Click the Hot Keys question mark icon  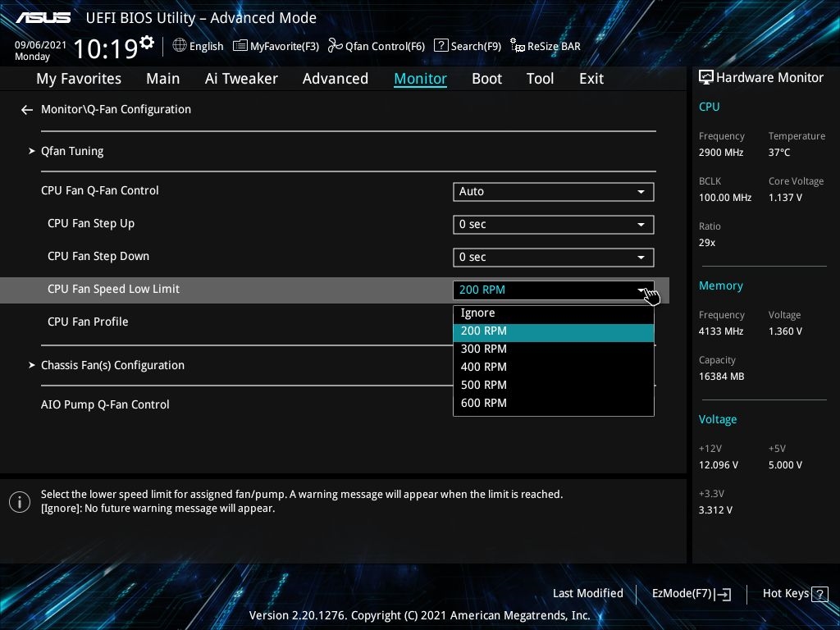tap(819, 594)
